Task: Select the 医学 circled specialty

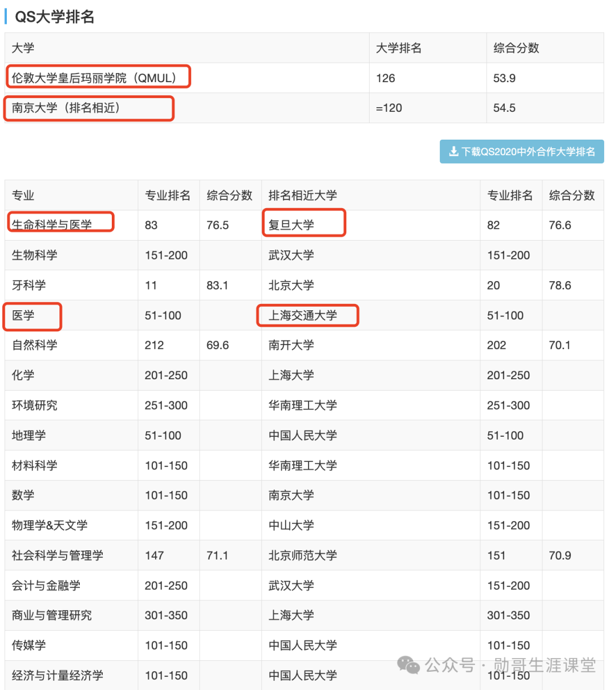Action: pos(24,316)
